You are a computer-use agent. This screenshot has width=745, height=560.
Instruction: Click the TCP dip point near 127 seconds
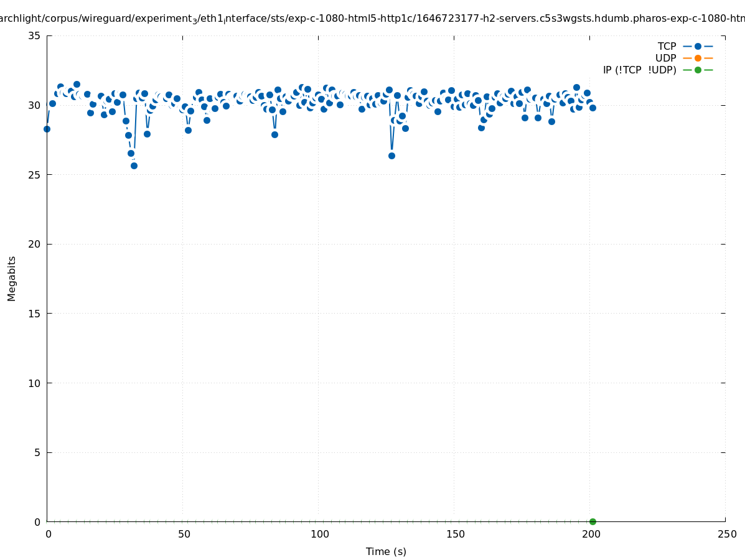point(391,156)
